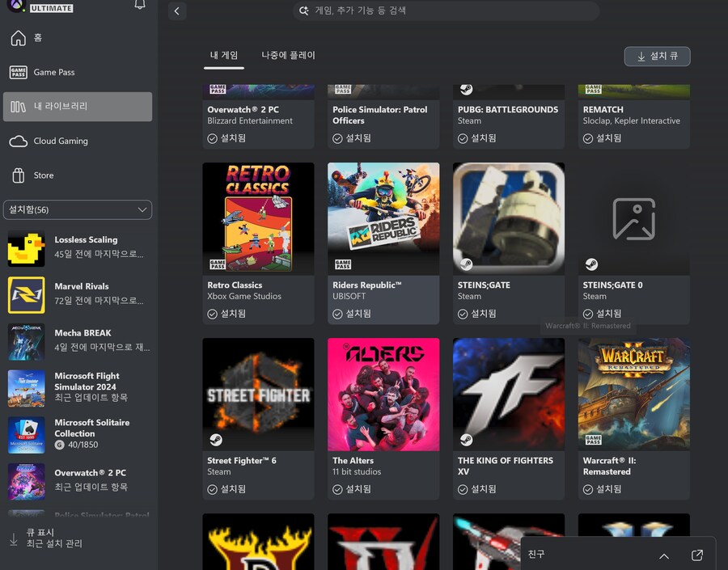Open the notifications bell
This screenshot has width=728, height=570.
pyautogui.click(x=140, y=5)
